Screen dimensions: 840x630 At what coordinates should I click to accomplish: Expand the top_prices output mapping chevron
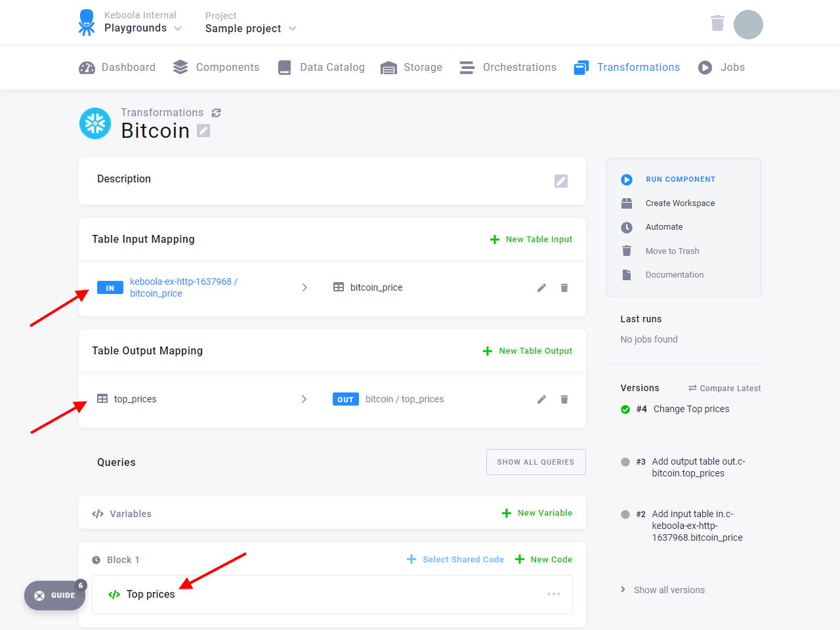tap(304, 399)
